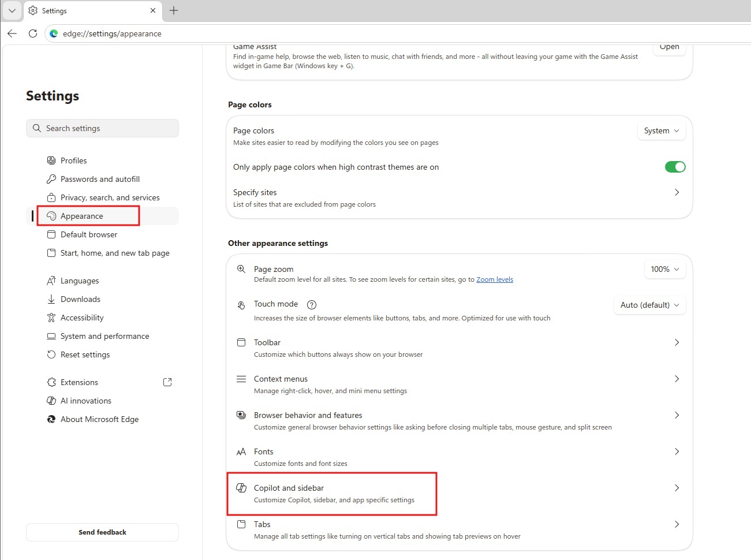Select Default browser in the sidebar menu
This screenshot has height=560, width=751.
pos(88,234)
